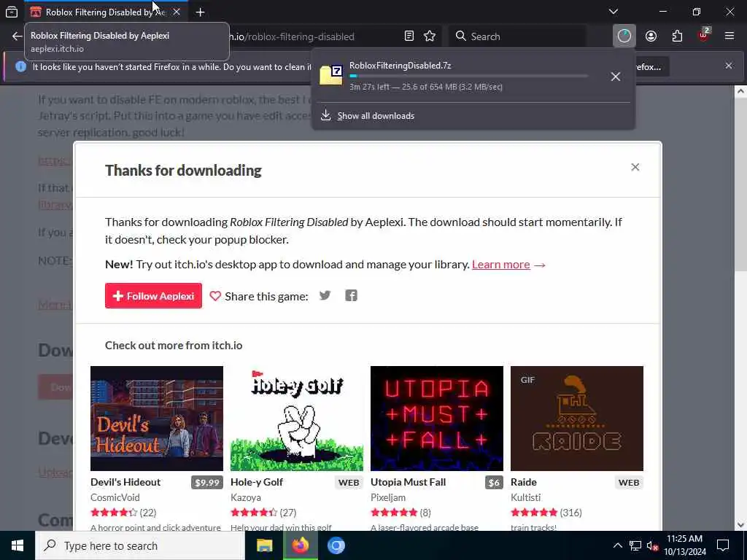Click the Raide WEB badge
Image resolution: width=747 pixels, height=560 pixels.
pyautogui.click(x=629, y=483)
